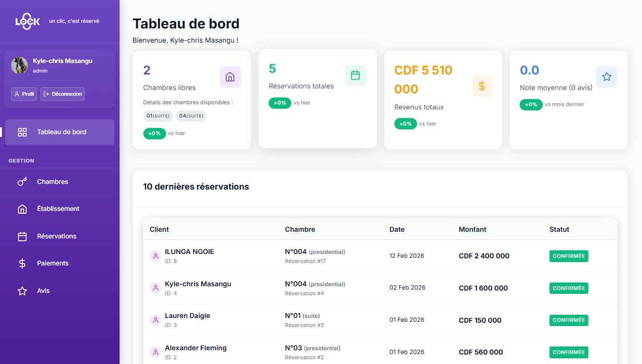The height and width of the screenshot is (364, 642).
Task: Click the user icon beside Alexander Fleming
Action: (155, 352)
